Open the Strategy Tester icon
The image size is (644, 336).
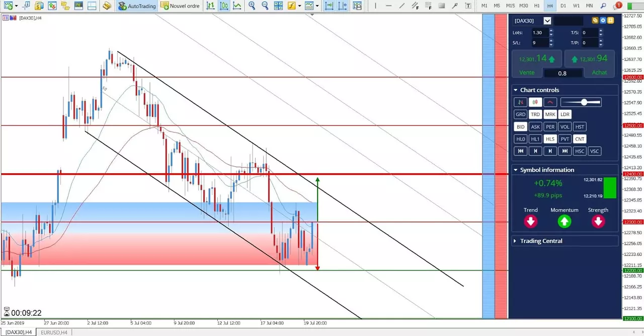tap(91, 6)
